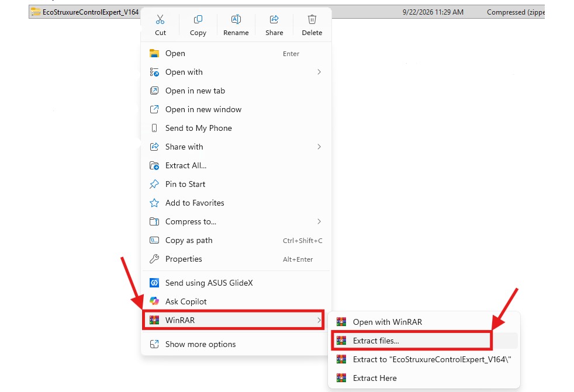574x392 pixels.
Task: Expand the Compress to submenu arrow
Action: pyautogui.click(x=319, y=221)
